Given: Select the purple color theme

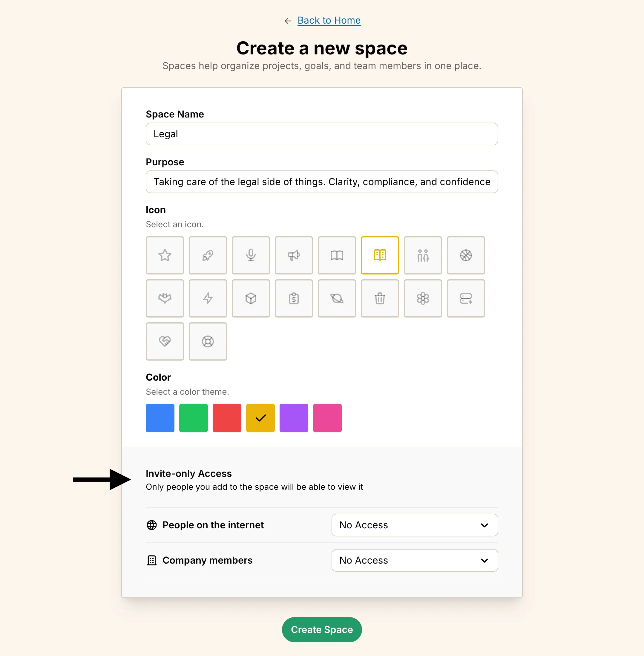Looking at the screenshot, I should pos(292,417).
